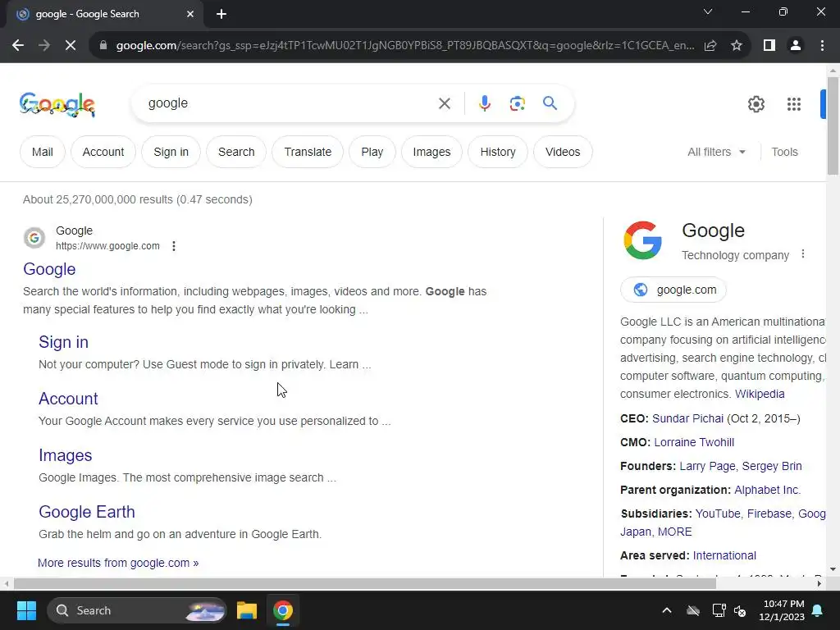Click the Chrome taskbar icon
This screenshot has width=840, height=630.
click(x=283, y=610)
